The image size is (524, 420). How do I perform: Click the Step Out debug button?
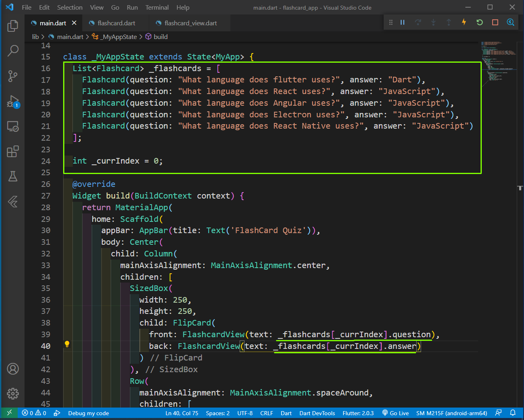tap(449, 23)
